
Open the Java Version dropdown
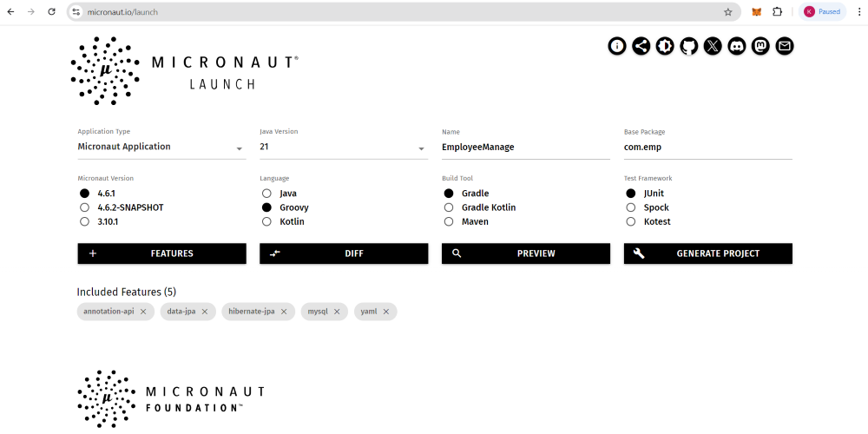[x=344, y=148]
